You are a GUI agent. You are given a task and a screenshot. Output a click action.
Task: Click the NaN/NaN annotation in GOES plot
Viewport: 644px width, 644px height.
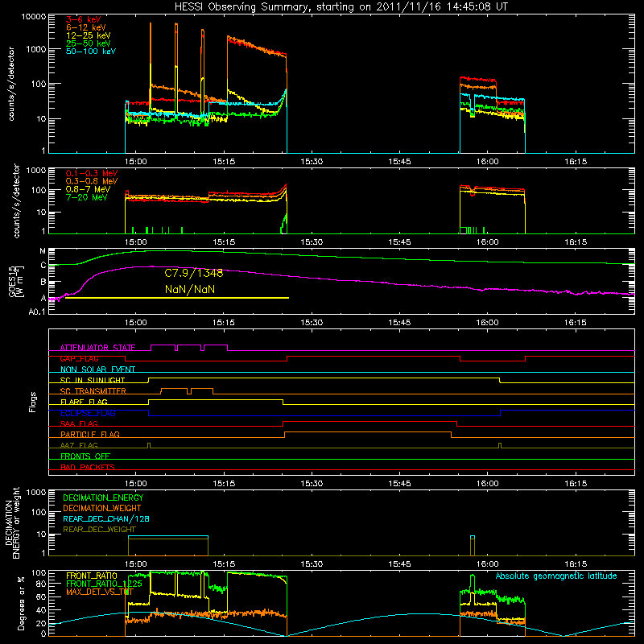click(x=190, y=289)
